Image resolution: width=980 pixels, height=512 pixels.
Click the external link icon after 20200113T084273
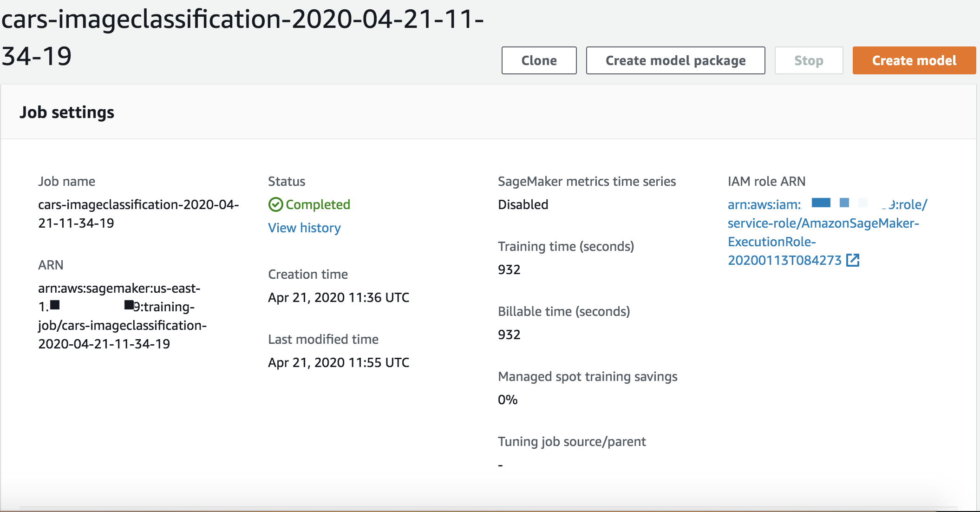click(x=853, y=260)
